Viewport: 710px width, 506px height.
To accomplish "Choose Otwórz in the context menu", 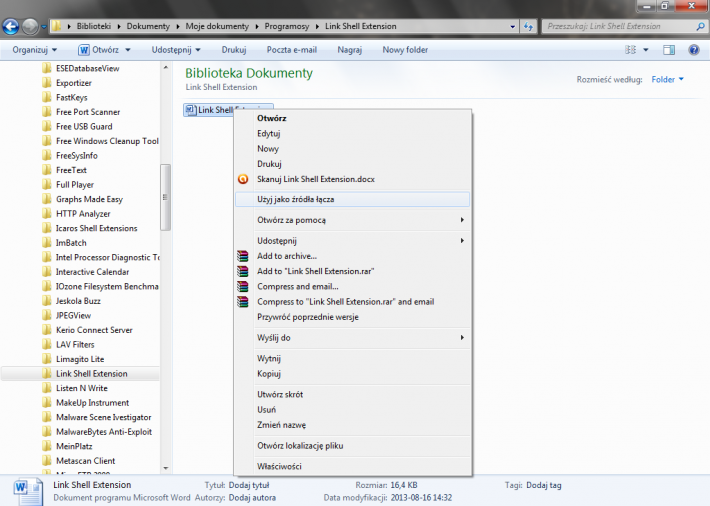I will [352, 118].
